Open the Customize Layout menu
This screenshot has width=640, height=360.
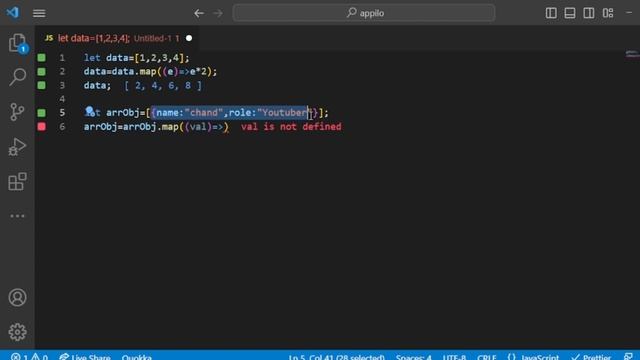[608, 13]
